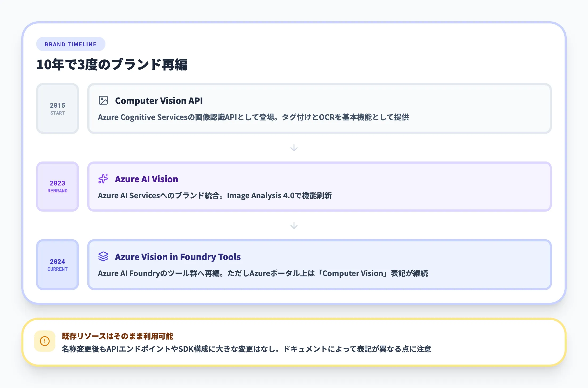Select the BRAND TIMELINE pill label
This screenshot has width=588, height=388.
click(71, 44)
